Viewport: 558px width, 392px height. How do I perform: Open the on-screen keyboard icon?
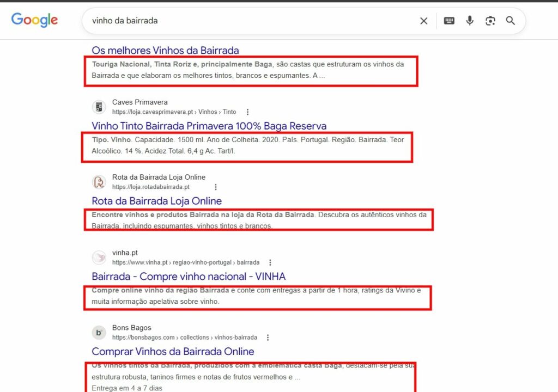click(448, 20)
